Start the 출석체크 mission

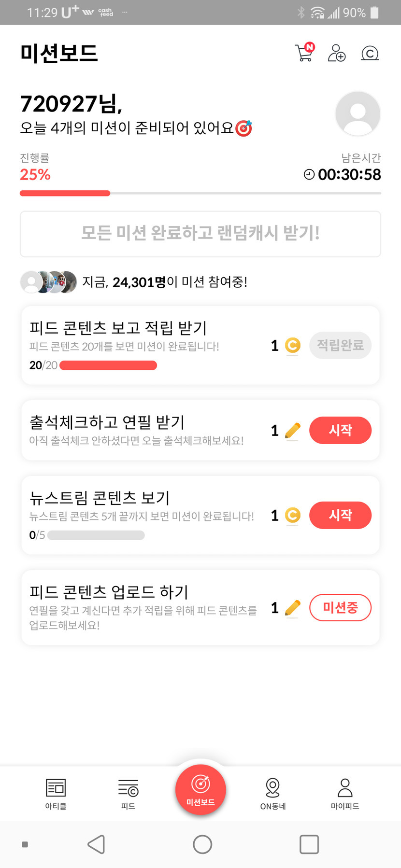click(x=340, y=430)
